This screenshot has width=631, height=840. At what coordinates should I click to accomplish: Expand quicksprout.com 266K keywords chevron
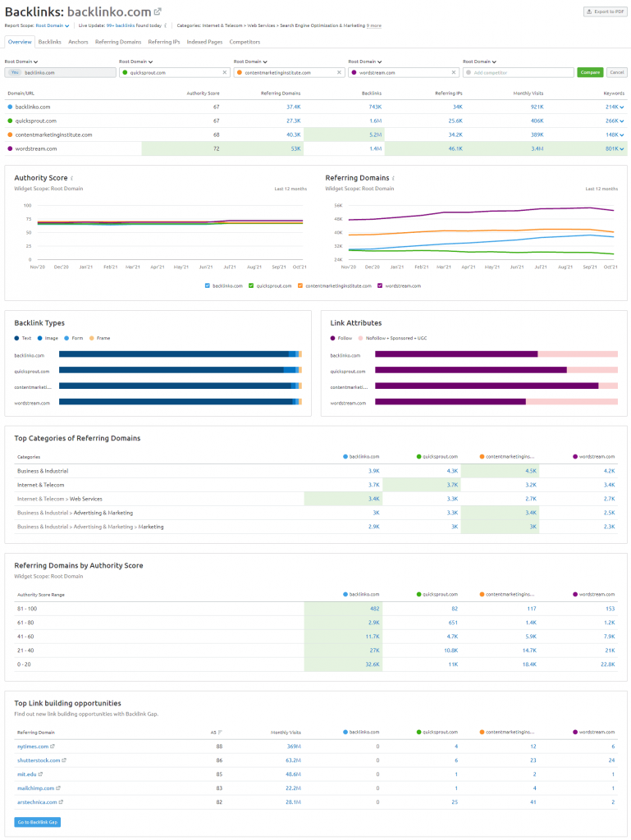click(x=622, y=121)
